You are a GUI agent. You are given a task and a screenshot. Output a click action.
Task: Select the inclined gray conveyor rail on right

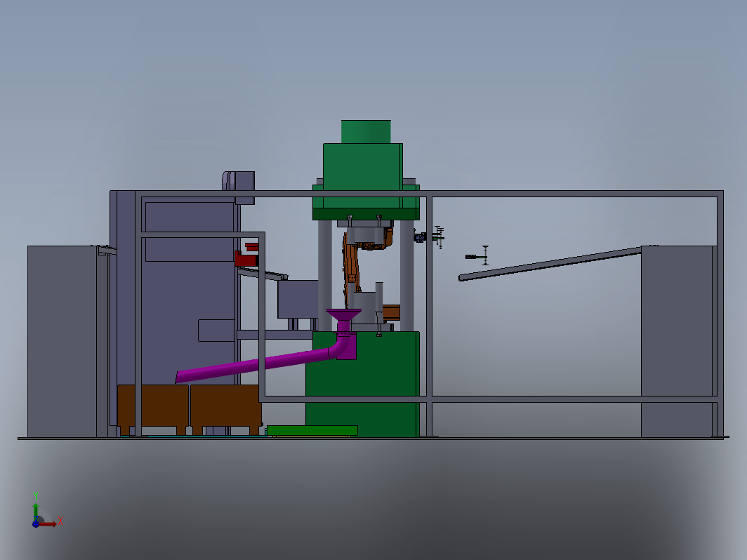pyautogui.click(x=550, y=263)
